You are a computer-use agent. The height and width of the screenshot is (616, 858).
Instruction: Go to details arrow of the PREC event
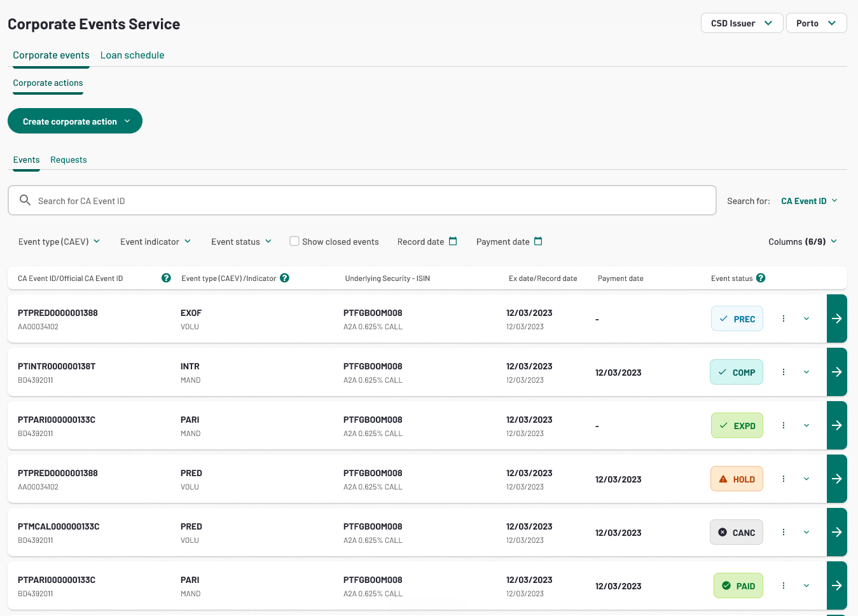tap(837, 318)
